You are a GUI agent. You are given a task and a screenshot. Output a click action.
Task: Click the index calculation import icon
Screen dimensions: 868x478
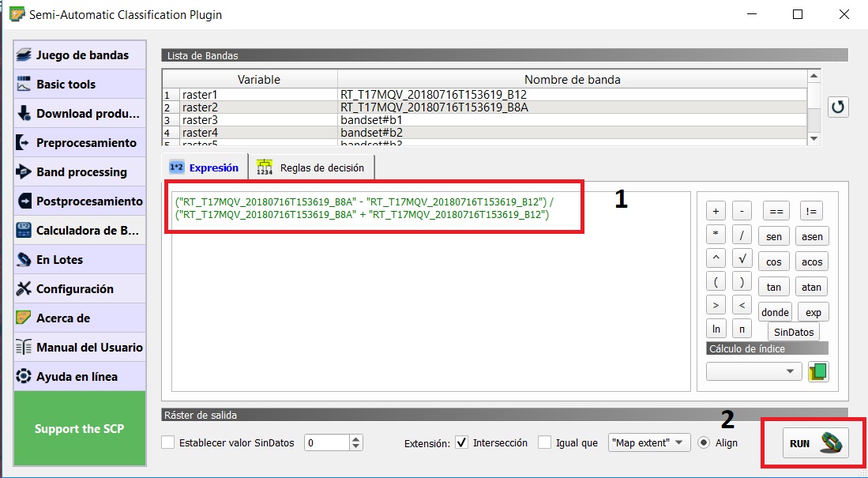click(818, 371)
